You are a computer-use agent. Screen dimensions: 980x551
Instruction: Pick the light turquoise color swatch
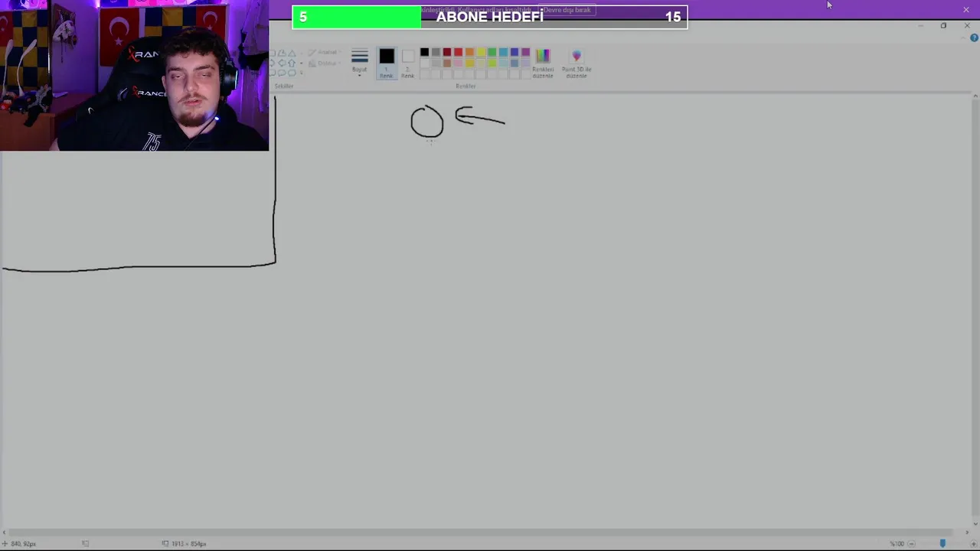pos(503,63)
